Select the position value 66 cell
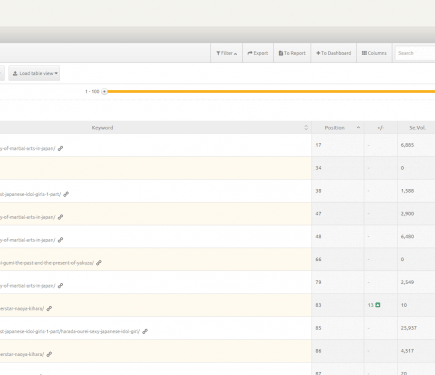 point(338,259)
